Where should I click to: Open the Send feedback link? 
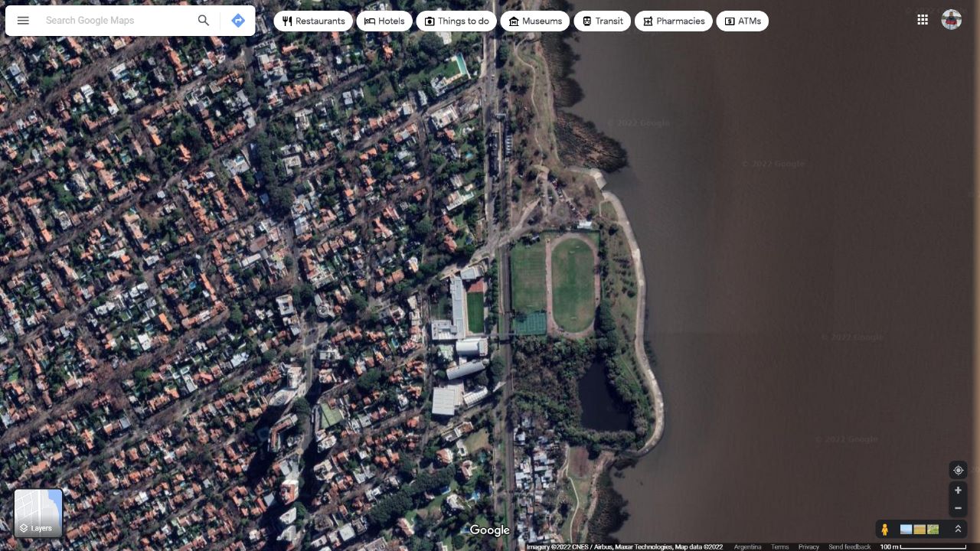[x=849, y=547]
